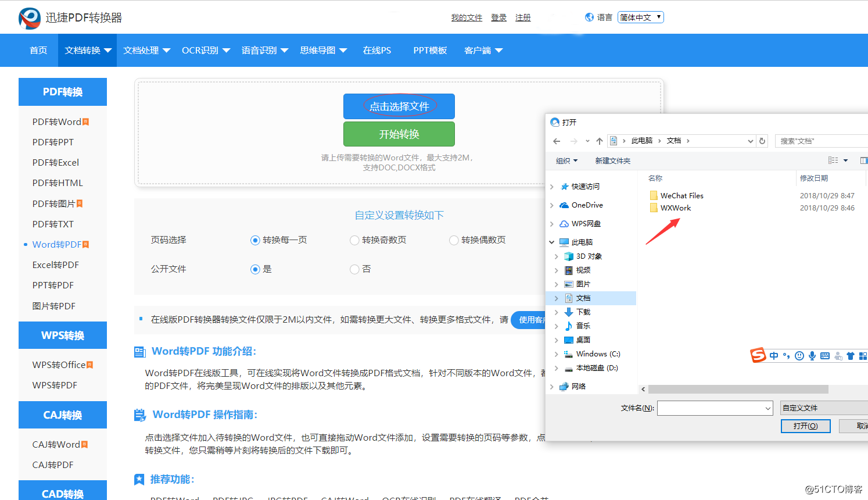Screen dimensions: 868x500
Task: Open the PPT模板 nav item
Action: pyautogui.click(x=431, y=51)
